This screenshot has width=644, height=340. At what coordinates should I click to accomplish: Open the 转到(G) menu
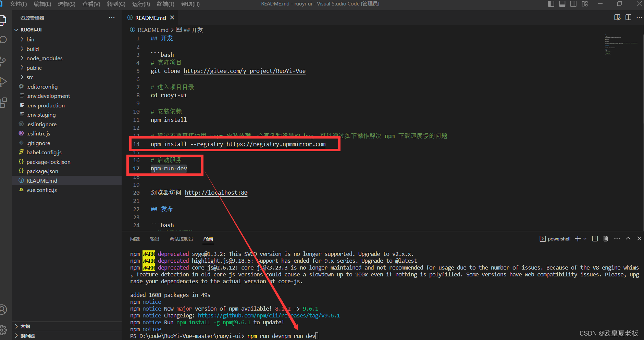(116, 4)
